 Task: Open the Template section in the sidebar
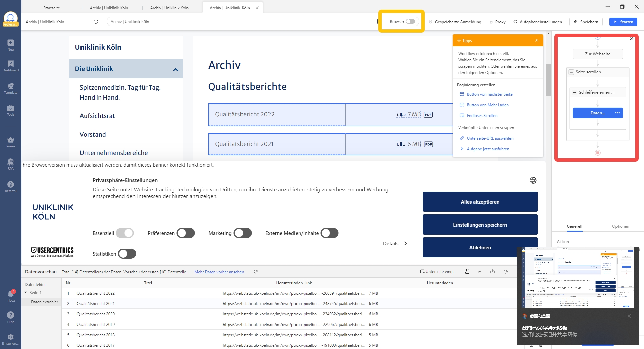(x=11, y=88)
